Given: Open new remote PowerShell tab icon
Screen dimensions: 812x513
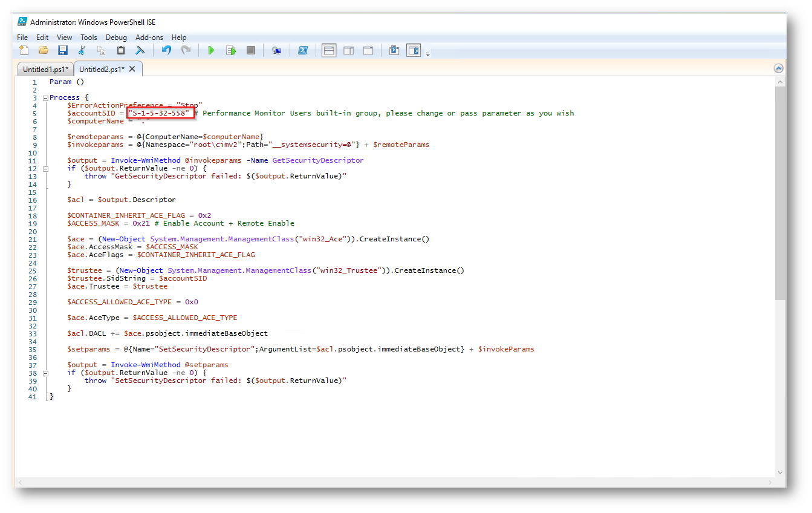Looking at the screenshot, I should pos(276,50).
